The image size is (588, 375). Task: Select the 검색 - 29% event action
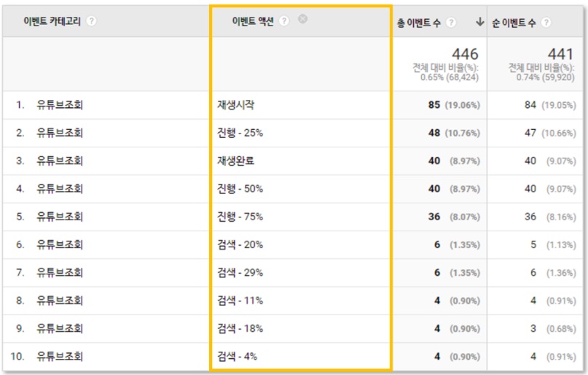[240, 273]
